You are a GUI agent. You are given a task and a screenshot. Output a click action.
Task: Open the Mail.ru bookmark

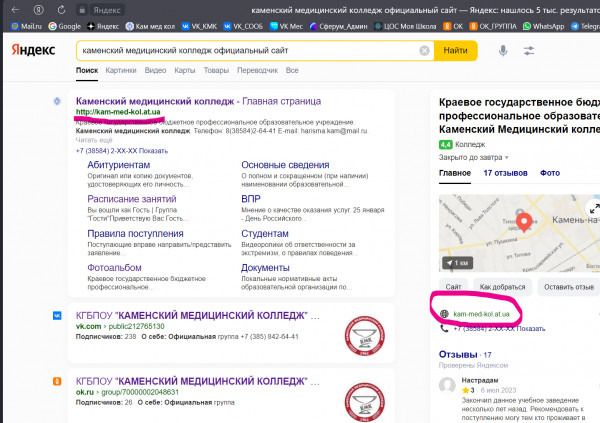click(x=26, y=26)
